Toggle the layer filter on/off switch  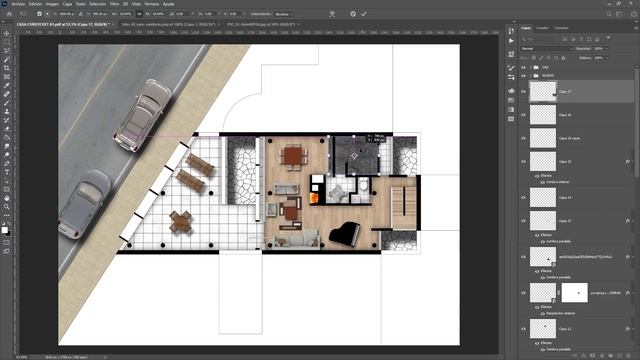pyautogui.click(x=608, y=38)
